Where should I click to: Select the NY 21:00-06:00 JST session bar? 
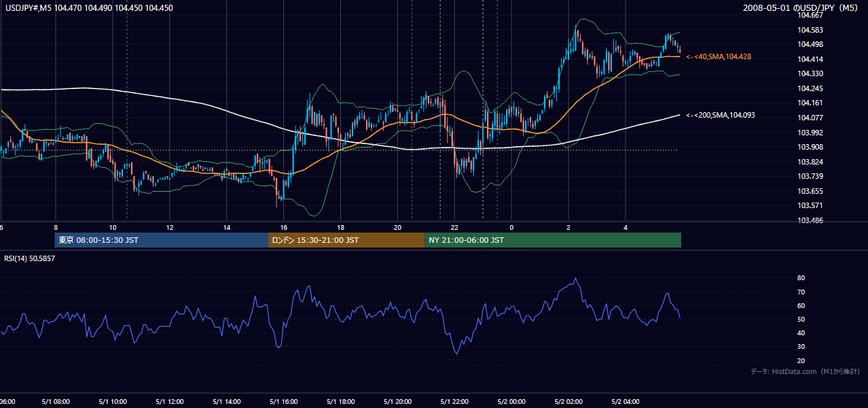point(553,240)
